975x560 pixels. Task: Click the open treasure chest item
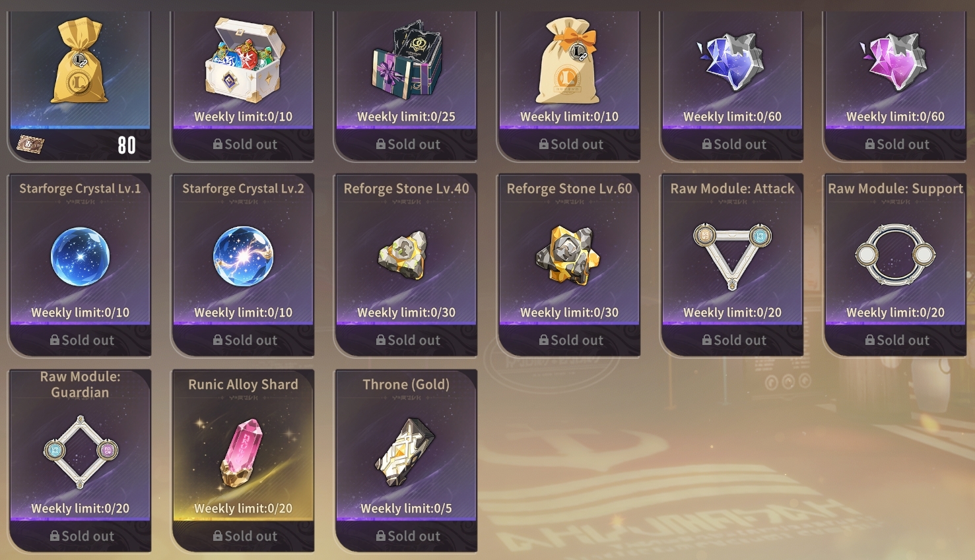tap(244, 59)
